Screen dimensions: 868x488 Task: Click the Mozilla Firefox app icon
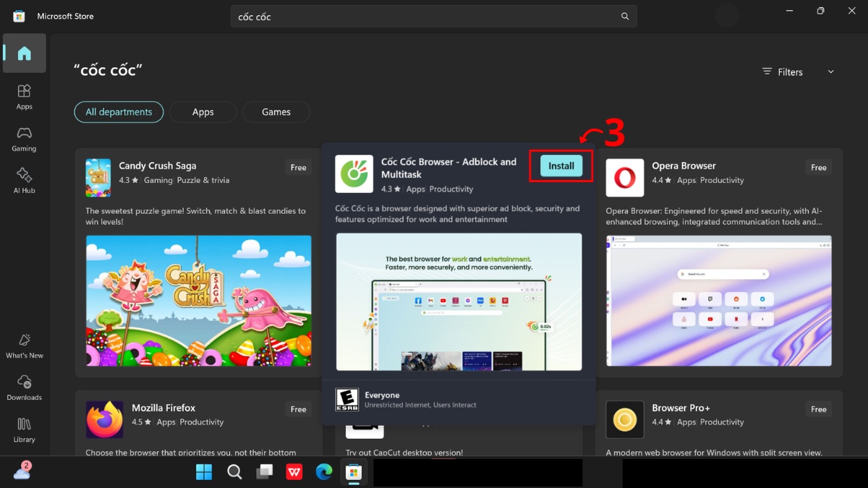coord(104,420)
